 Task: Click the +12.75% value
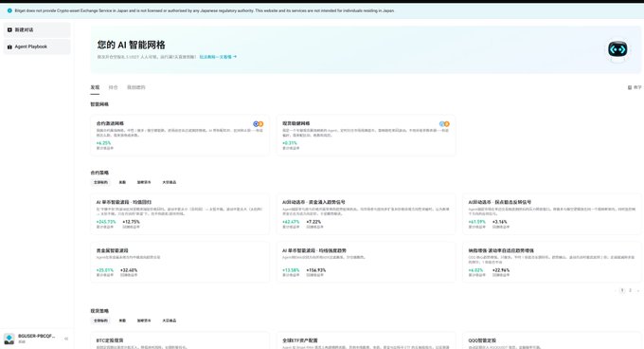click(x=131, y=222)
